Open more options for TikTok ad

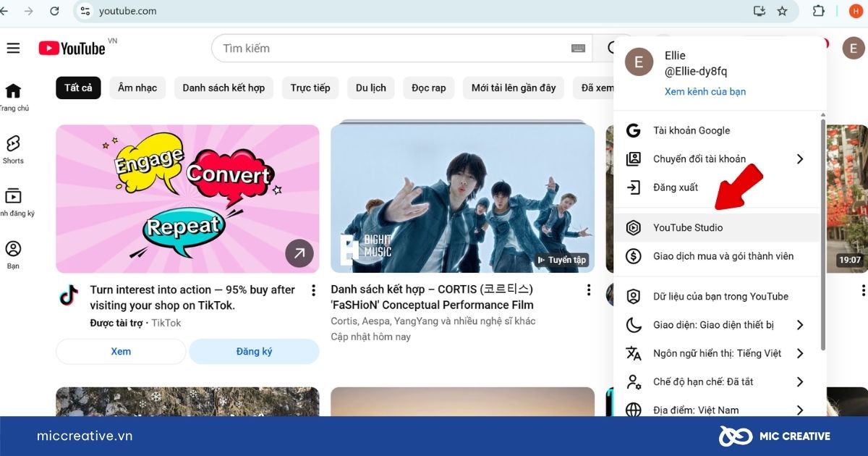313,290
